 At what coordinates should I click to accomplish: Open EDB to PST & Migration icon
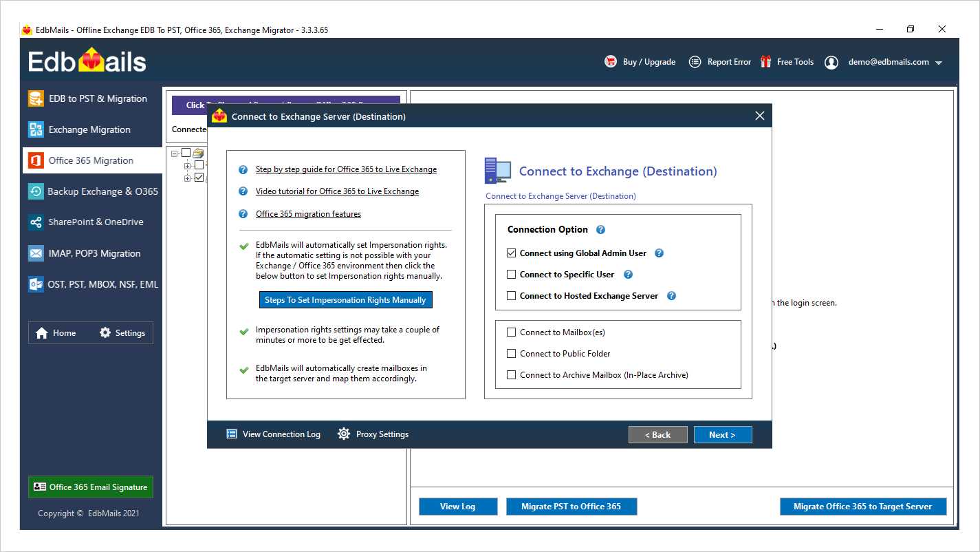pos(36,98)
